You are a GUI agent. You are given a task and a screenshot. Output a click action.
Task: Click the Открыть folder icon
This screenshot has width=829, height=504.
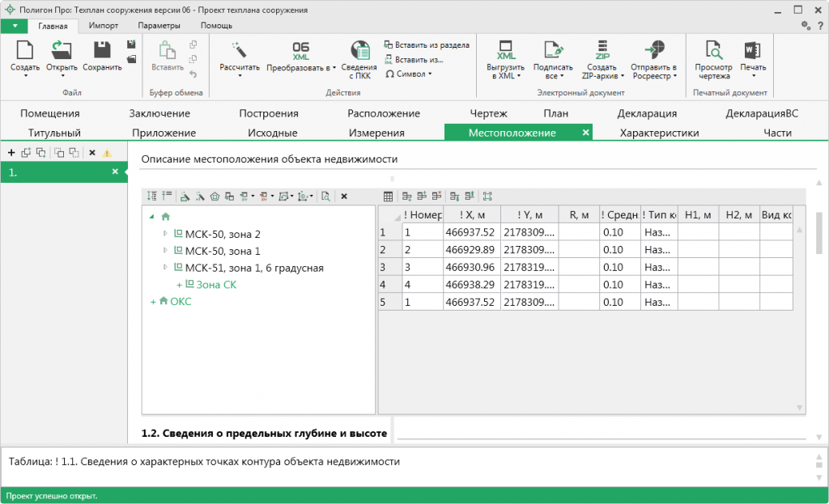click(x=62, y=50)
